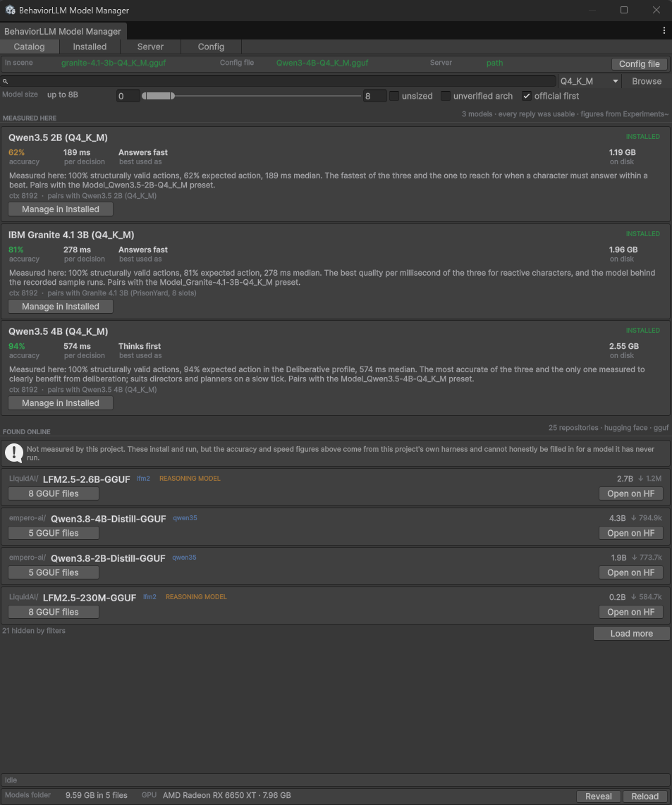Click the 62% accuracy value
Image resolution: width=672 pixels, height=805 pixels.
16,152
